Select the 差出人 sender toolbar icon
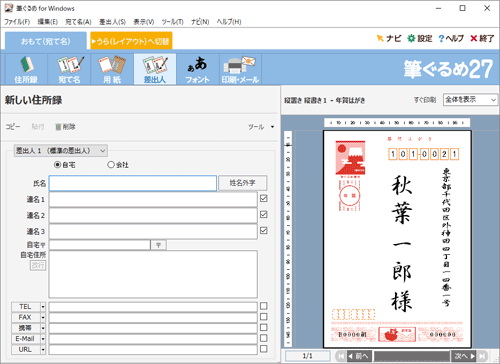Image resolution: width=500 pixels, height=364 pixels. click(155, 69)
